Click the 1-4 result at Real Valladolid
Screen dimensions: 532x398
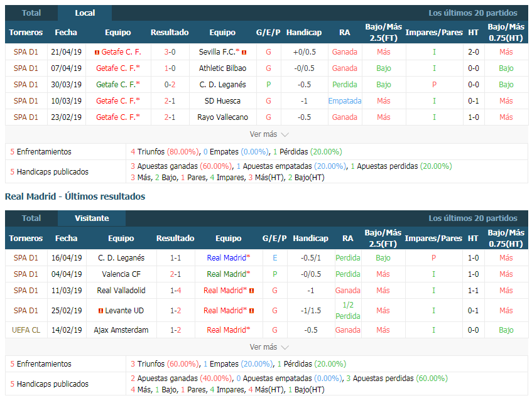pos(175,290)
